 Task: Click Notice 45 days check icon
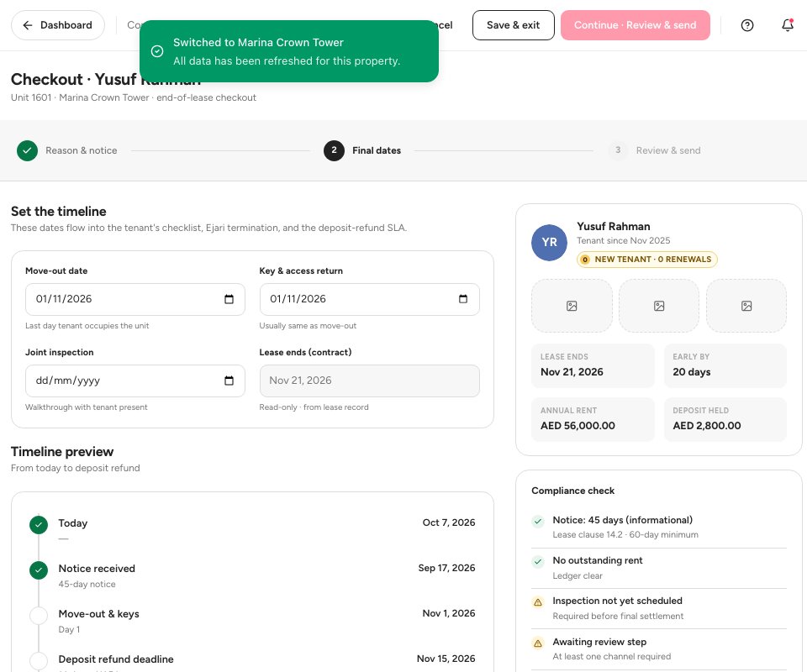538,522
